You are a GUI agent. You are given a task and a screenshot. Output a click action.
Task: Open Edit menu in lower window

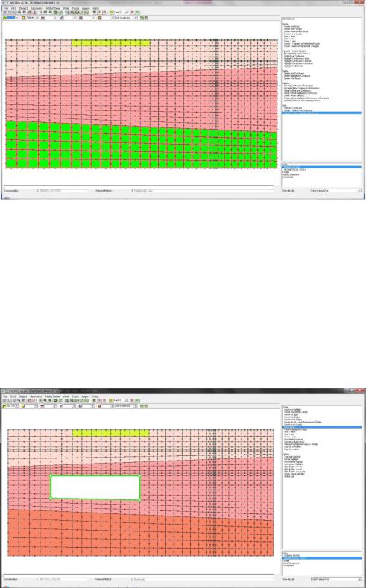point(13,396)
